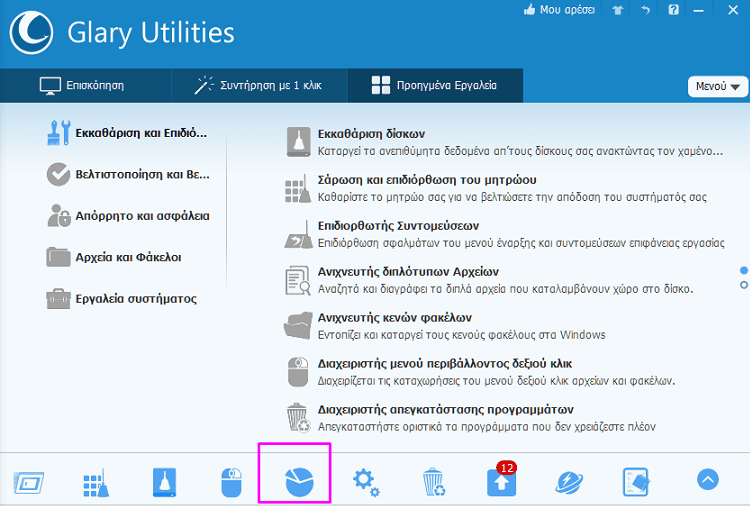The image size is (750, 506).
Task: Open software update icon with badge 12
Action: [502, 480]
